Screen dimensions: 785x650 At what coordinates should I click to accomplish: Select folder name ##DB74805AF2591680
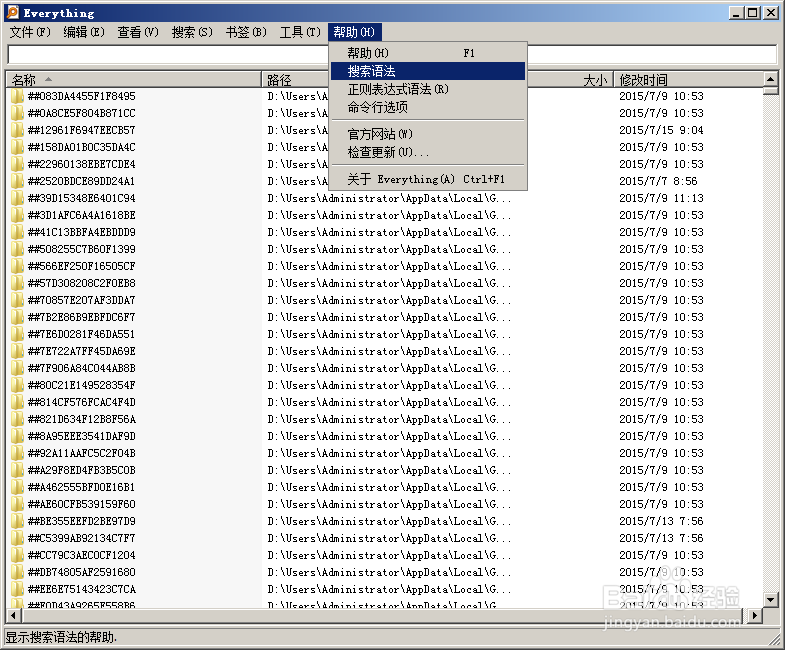pyautogui.click(x=82, y=572)
